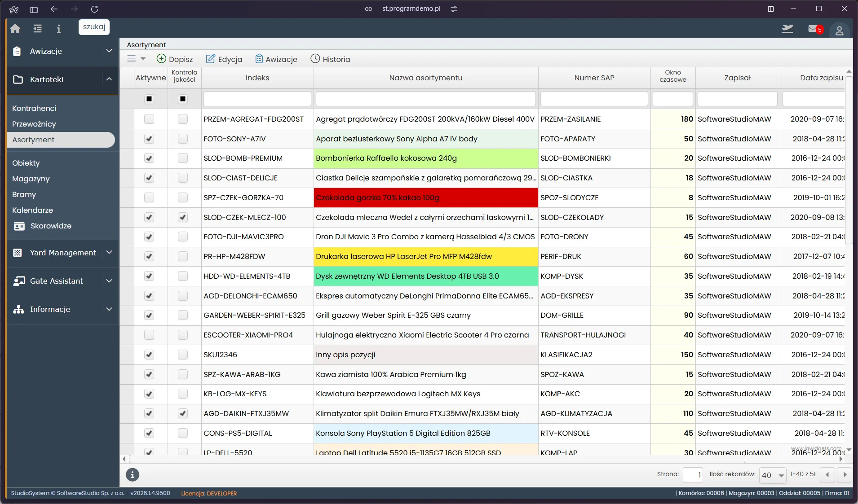Viewport: 858px width, 504px height.
Task: Click the szukaj search button
Action: 94,27
